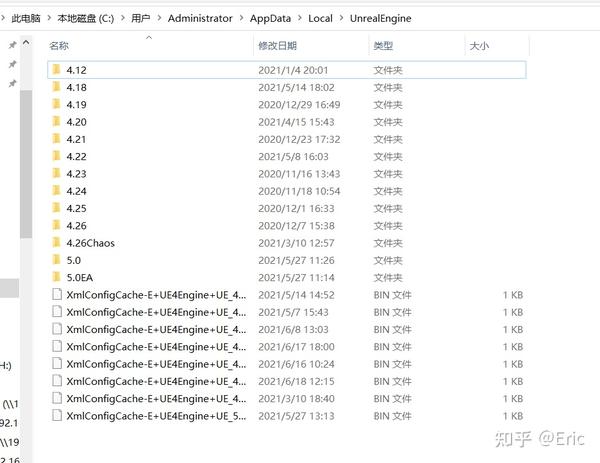This screenshot has height=463, width=600.
Task: Click the 4.22 folder icon
Action: (x=57, y=156)
